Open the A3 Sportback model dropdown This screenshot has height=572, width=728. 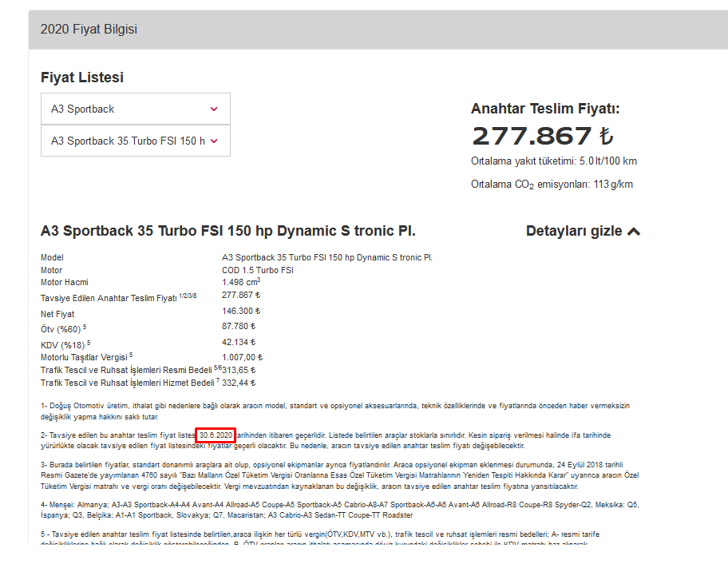click(x=136, y=109)
